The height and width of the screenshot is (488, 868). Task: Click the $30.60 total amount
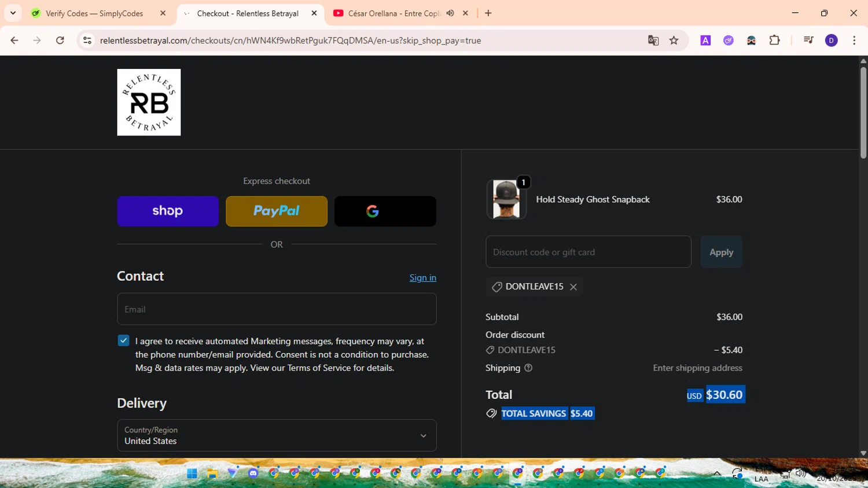point(725,395)
